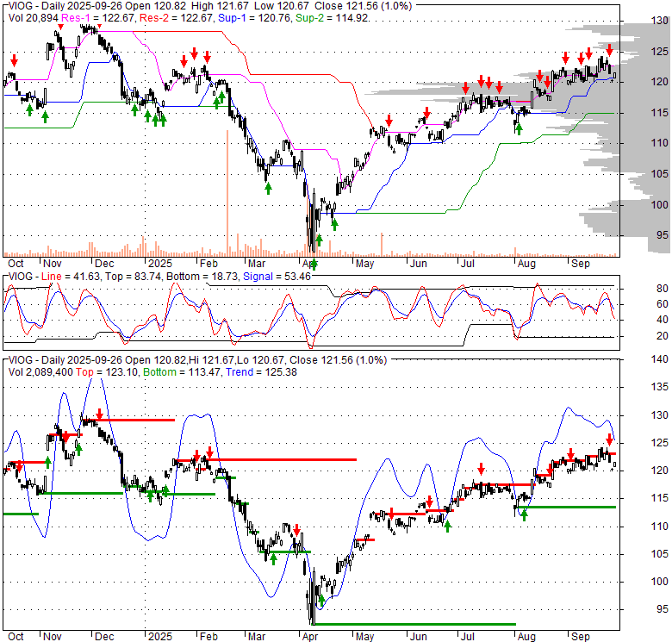Viewport: 672px width, 642px height.
Task: Click the Res-1 = 122.67 label
Action: coord(99,18)
